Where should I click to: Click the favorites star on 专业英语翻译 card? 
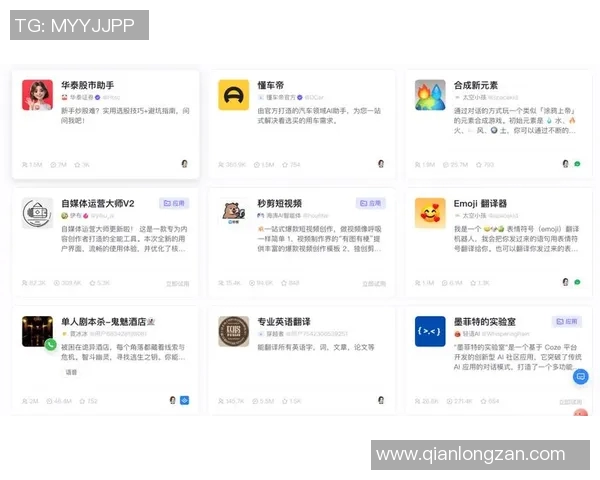[285, 401]
